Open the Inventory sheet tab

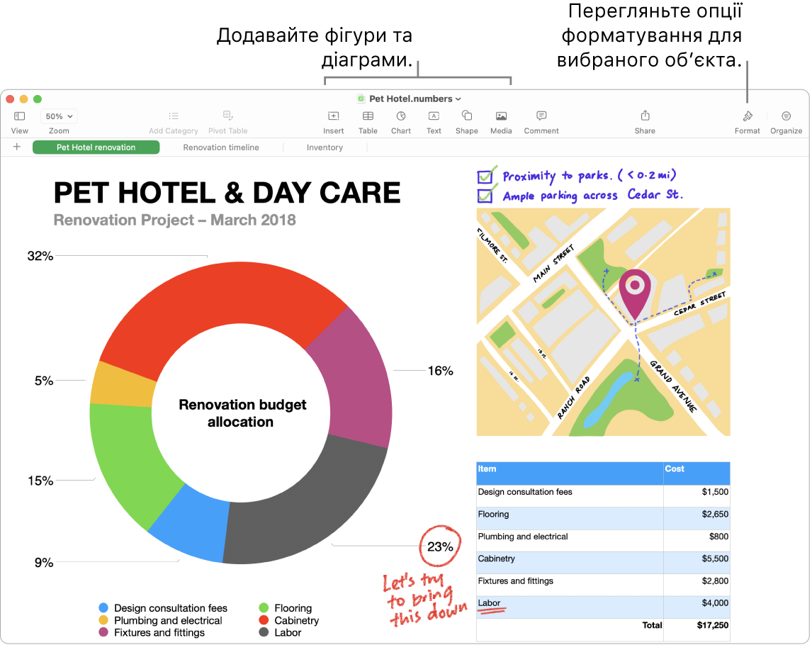coord(325,147)
